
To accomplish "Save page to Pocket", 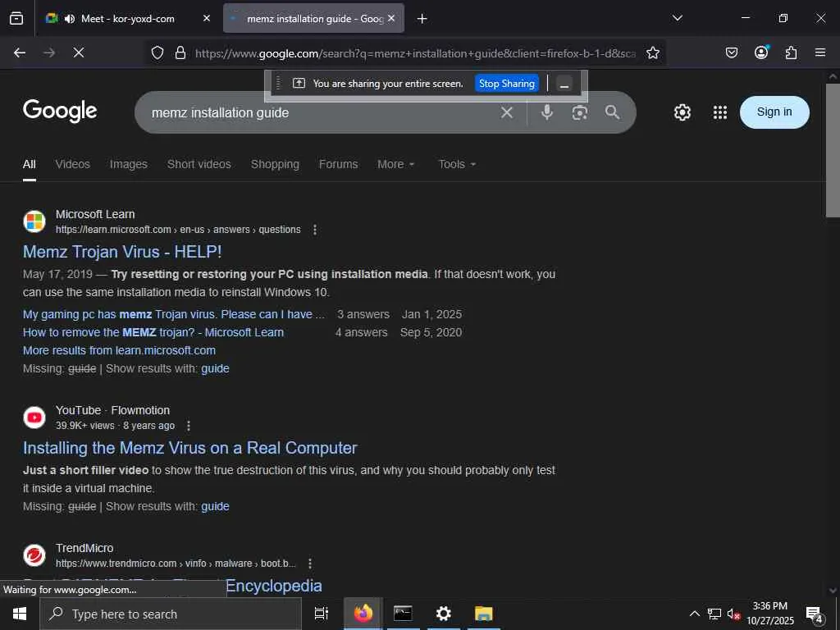I will point(731,52).
